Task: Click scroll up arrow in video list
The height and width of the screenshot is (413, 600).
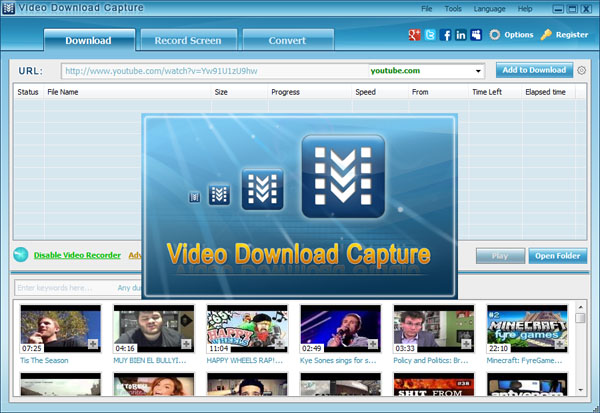Action: point(580,307)
